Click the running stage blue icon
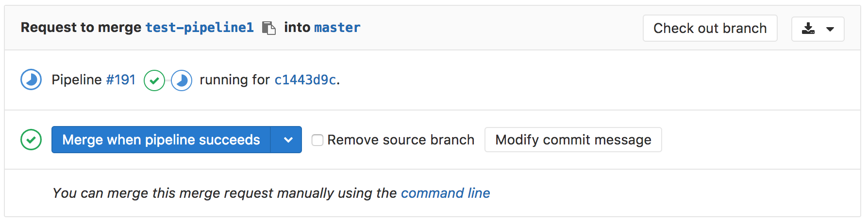868x223 pixels. point(182,80)
